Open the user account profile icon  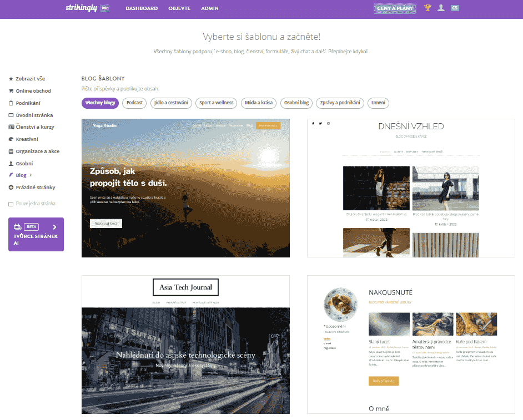[441, 8]
